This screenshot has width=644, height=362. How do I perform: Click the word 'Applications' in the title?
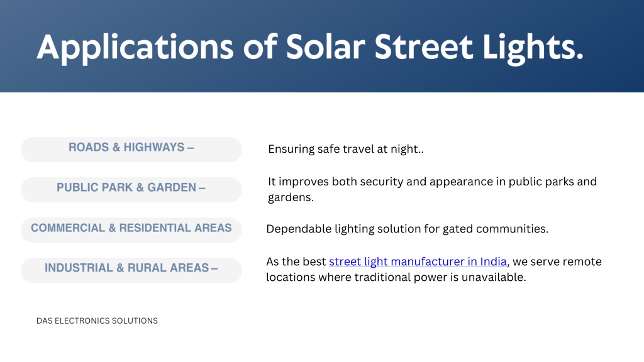[x=135, y=48]
